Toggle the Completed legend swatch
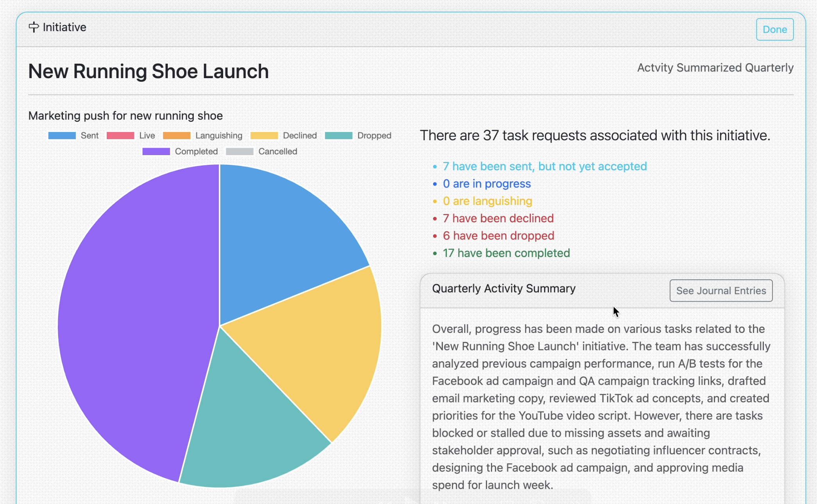Image resolution: width=817 pixels, height=504 pixels. tap(156, 152)
